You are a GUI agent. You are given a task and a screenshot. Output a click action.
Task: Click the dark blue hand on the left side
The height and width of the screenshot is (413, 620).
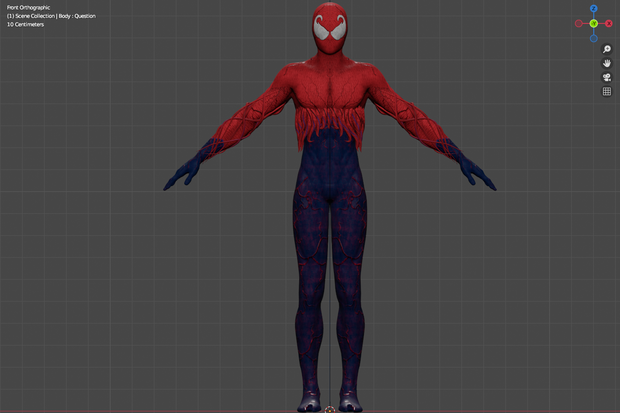click(181, 175)
